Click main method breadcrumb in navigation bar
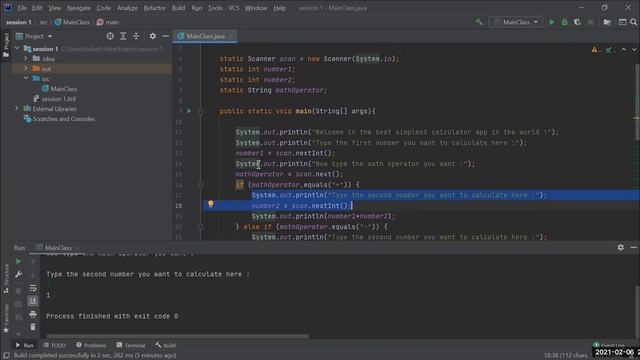640x360 pixels. 108,22
